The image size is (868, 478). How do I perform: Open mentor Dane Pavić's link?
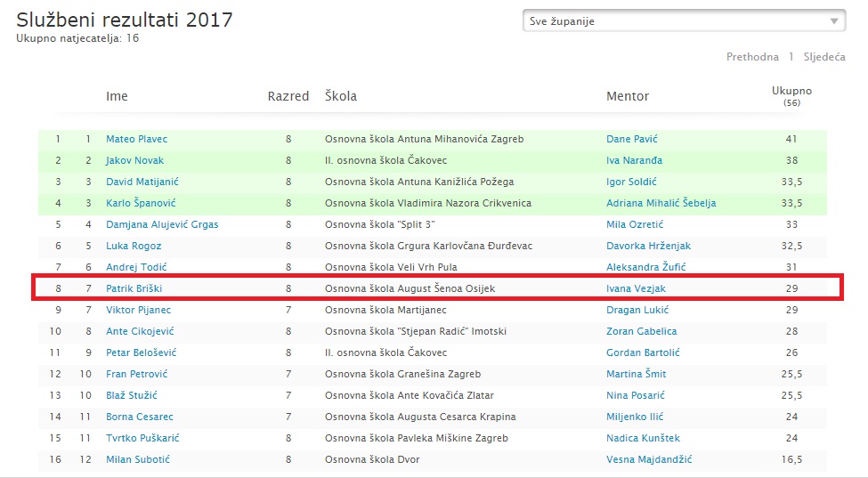(631, 139)
